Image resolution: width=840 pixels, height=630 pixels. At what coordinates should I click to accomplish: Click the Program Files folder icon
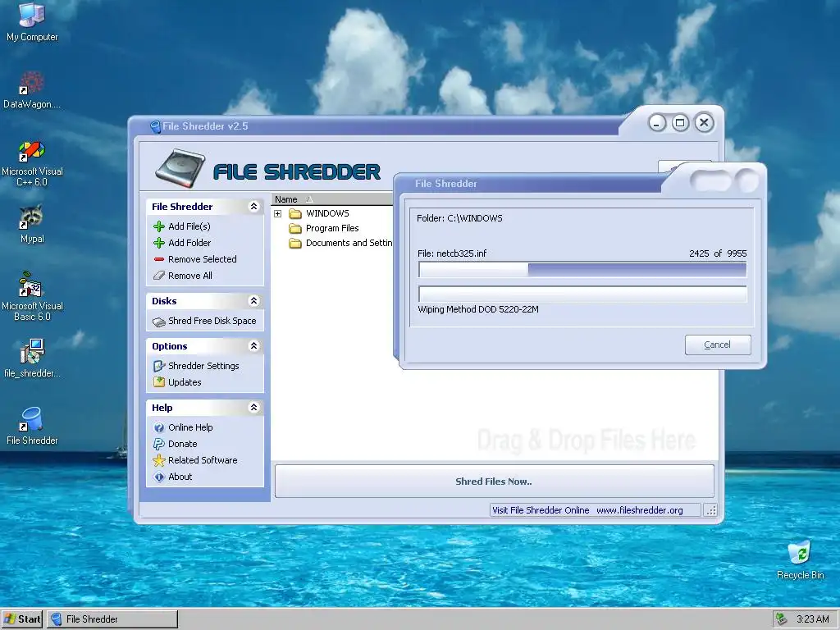tap(295, 228)
